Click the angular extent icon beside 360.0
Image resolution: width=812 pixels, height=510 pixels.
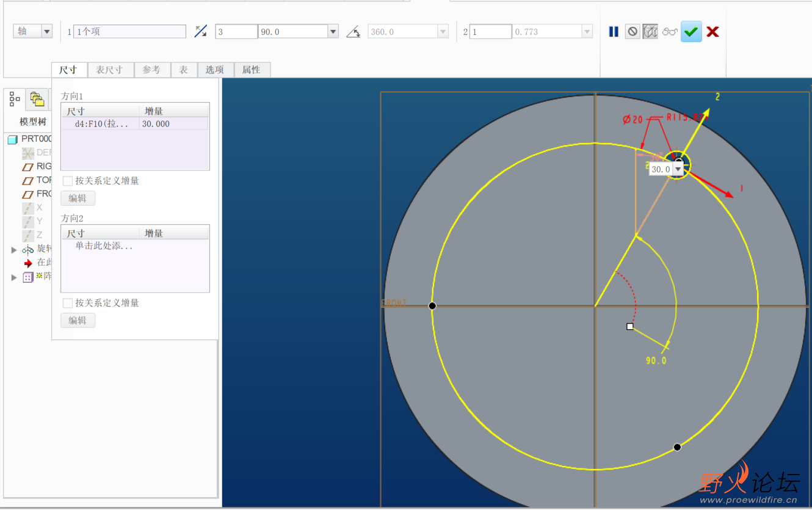tap(353, 32)
